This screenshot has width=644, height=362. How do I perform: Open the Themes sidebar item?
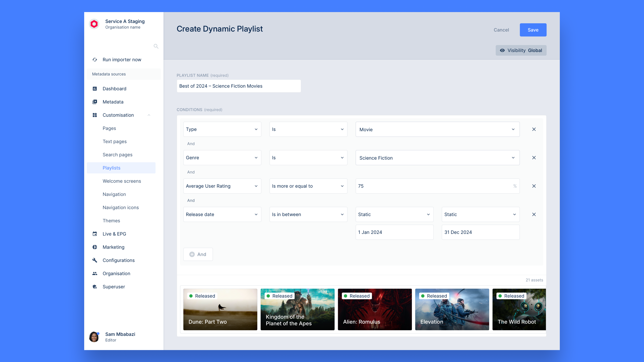(111, 221)
